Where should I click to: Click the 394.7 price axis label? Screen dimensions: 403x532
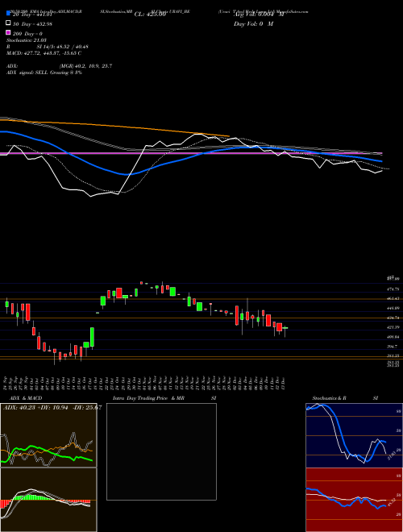[x=392, y=347]
